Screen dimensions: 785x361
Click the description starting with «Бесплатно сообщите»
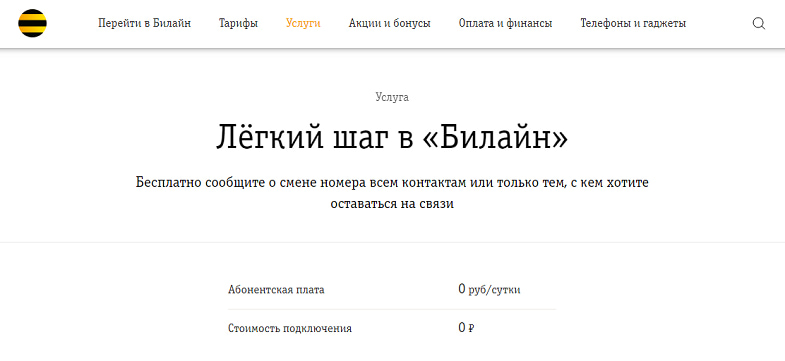click(392, 193)
